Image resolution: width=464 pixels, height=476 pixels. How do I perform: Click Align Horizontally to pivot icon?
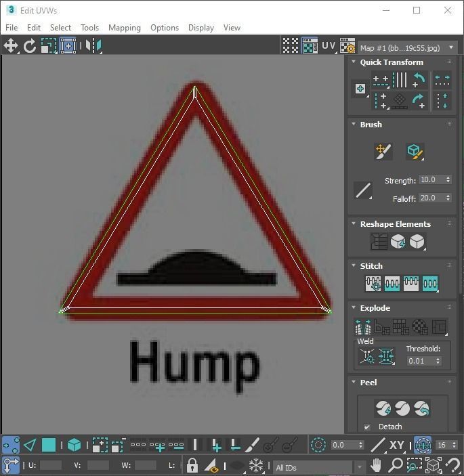[381, 81]
